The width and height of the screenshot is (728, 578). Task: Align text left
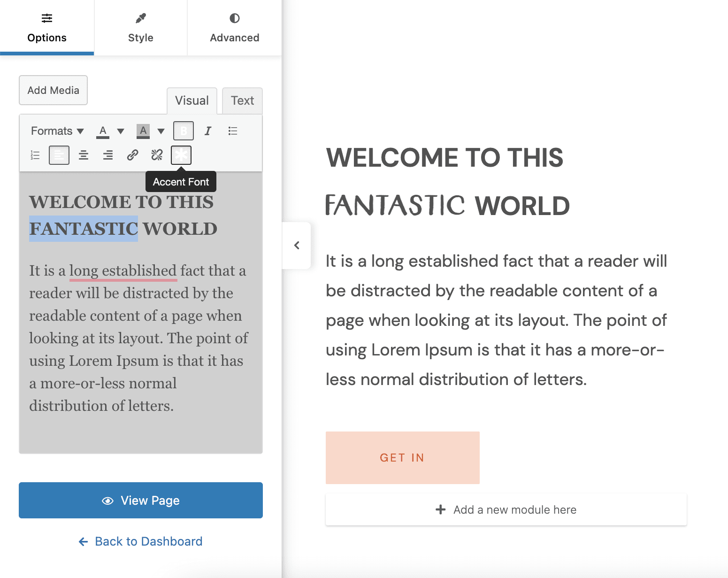coord(59,155)
